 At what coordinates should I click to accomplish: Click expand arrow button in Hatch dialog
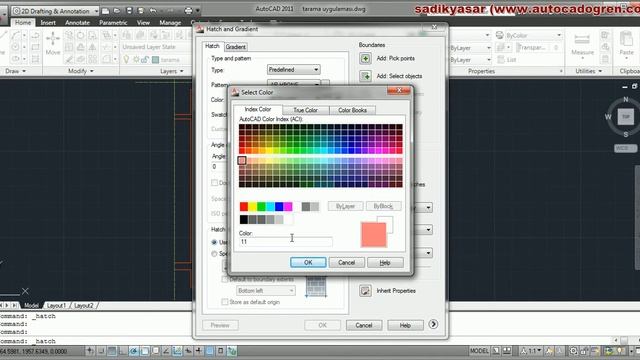tap(433, 324)
